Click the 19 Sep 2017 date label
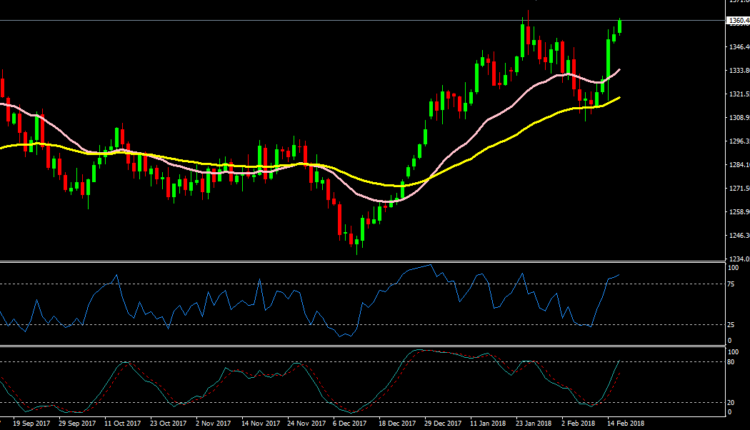 pos(28,423)
